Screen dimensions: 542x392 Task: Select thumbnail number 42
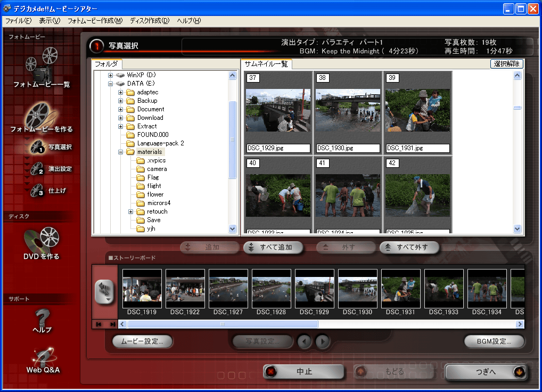coord(417,195)
